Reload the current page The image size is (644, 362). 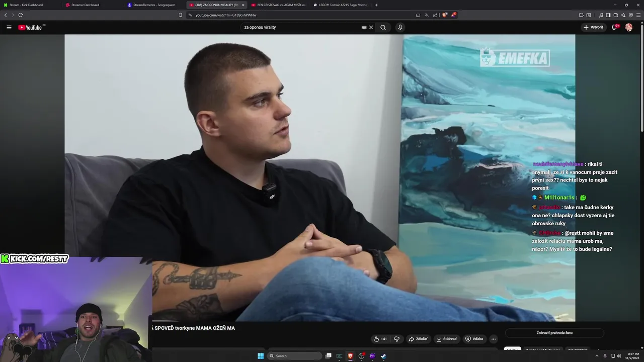tap(21, 15)
